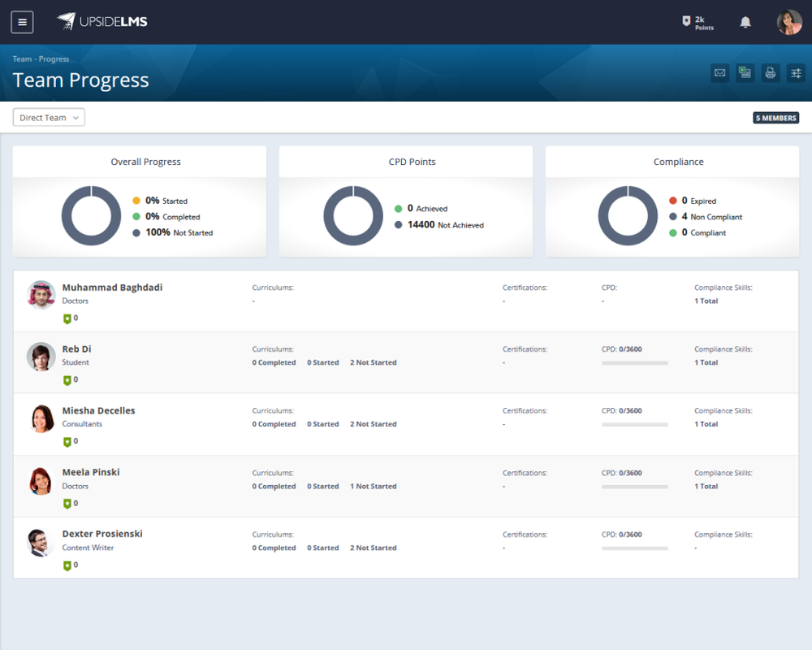This screenshot has width=812, height=650.
Task: Open your profile picture menu
Action: (788, 22)
